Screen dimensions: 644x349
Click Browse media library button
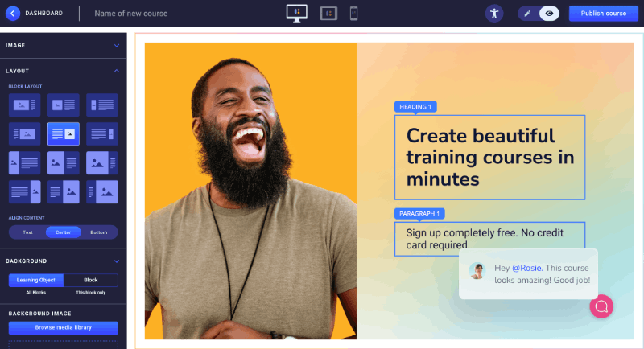pos(63,328)
